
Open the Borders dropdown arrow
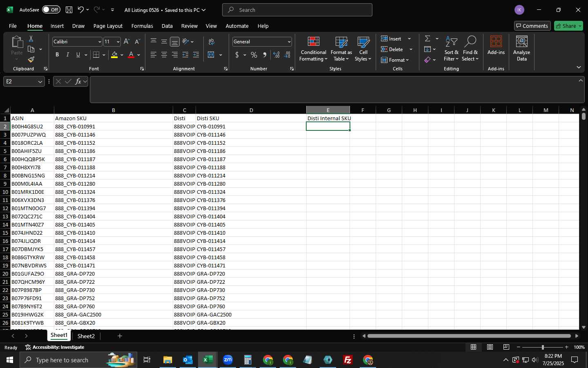(x=104, y=55)
